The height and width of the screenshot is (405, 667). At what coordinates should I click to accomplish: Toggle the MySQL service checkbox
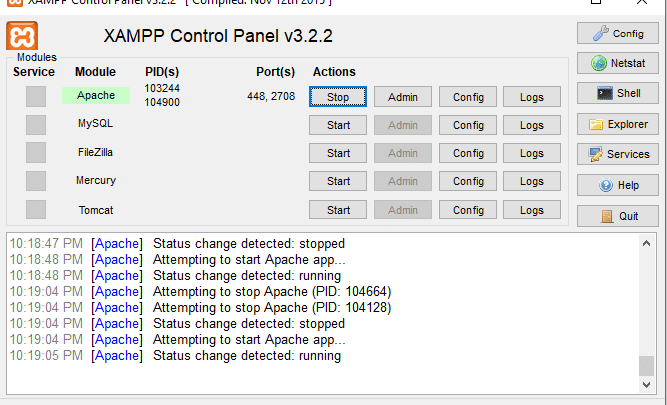36,125
